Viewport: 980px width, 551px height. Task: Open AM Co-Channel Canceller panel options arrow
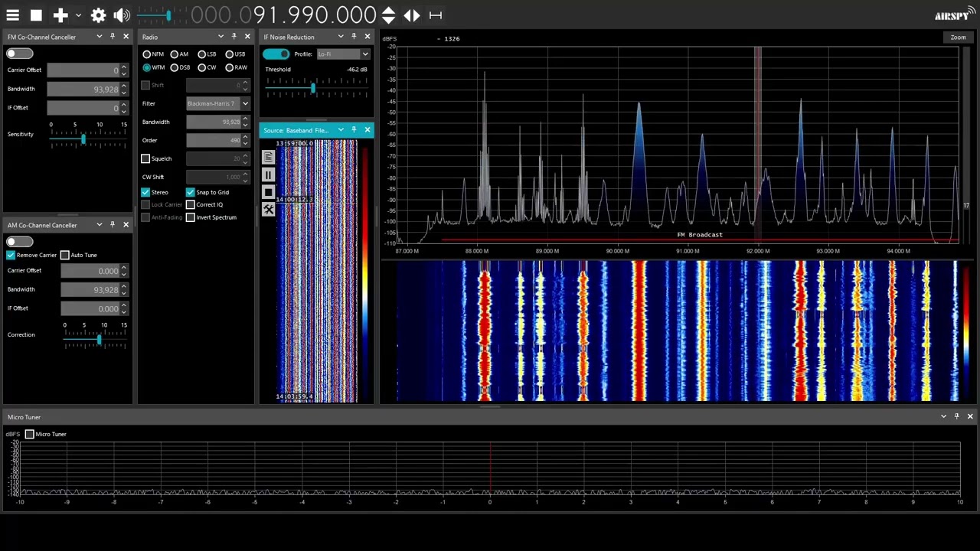[99, 224]
